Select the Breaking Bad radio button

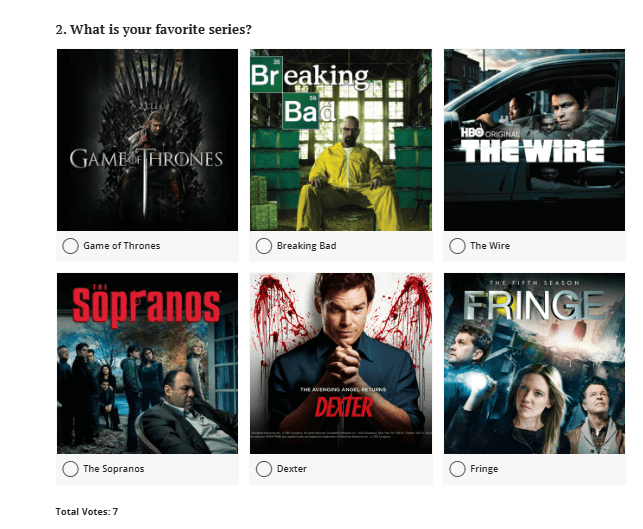tap(264, 246)
